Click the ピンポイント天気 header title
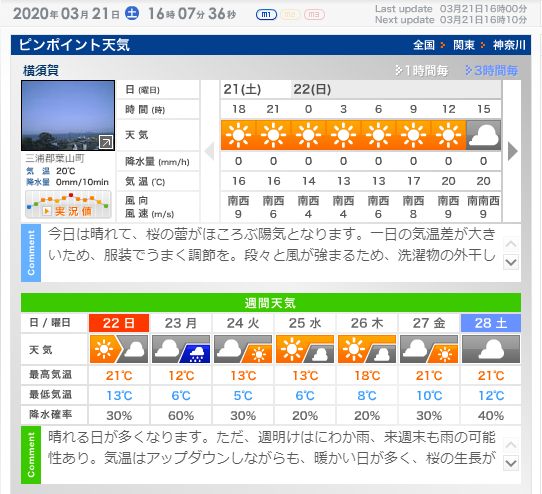This screenshot has height=494, width=542. [74, 45]
